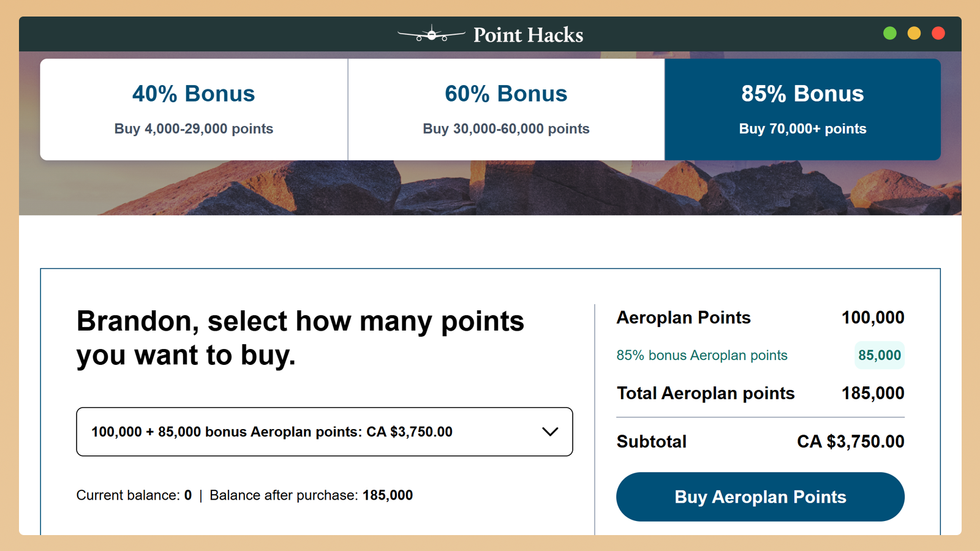Select the 40% Bonus tier tab
980x551 pixels.
pos(194,110)
